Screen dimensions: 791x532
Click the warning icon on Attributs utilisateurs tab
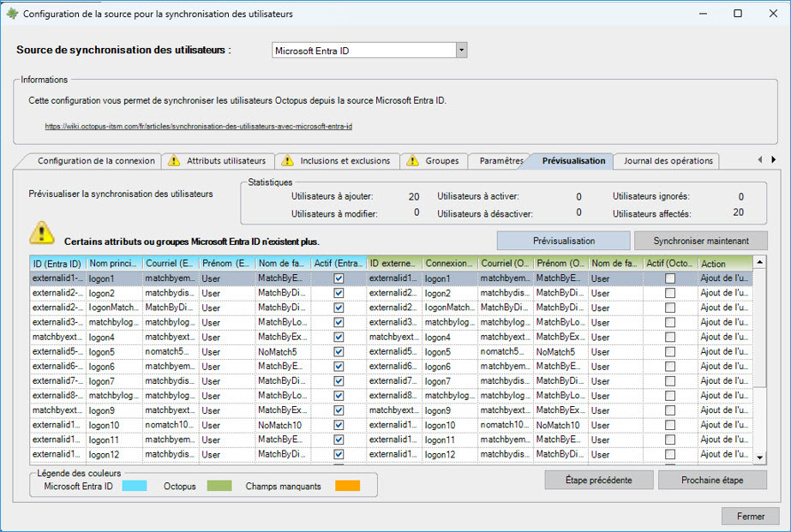tap(174, 161)
